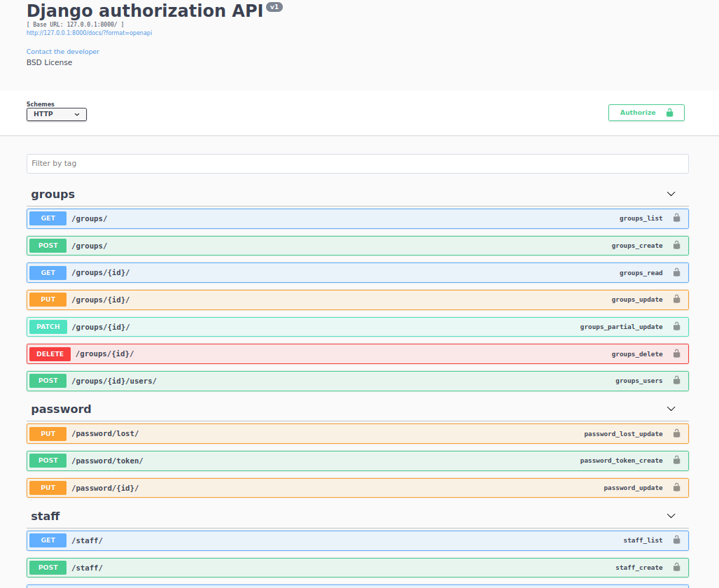Expand the PUT /password/{id}/ operation
Viewport: 719px width, 588px height.
pyautogui.click(x=358, y=488)
